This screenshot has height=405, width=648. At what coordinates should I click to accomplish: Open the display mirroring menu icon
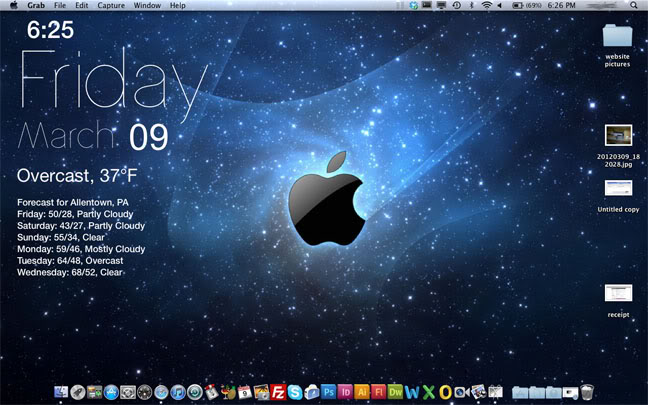coord(441,5)
